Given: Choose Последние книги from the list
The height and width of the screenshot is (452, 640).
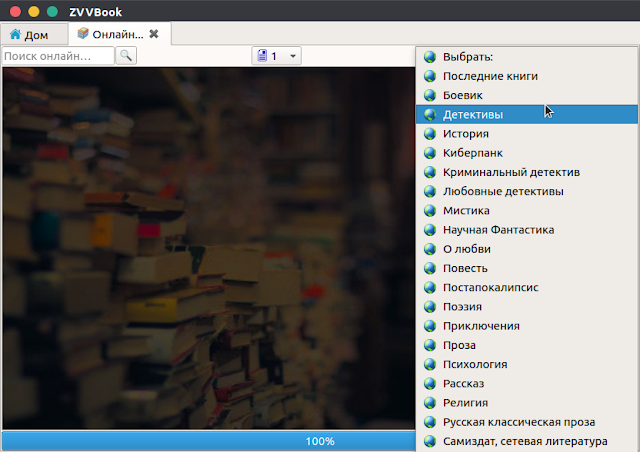Looking at the screenshot, I should (x=527, y=76).
